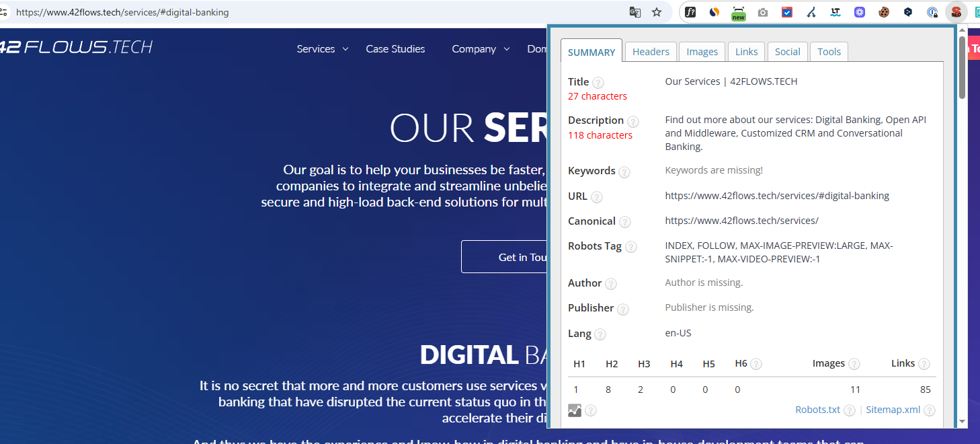Click the help icon next to Author
This screenshot has width=980, height=444.
(x=611, y=284)
